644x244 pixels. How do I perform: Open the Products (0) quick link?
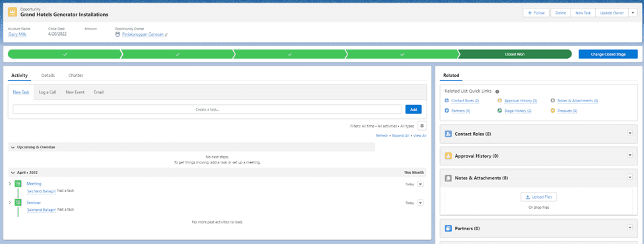click(x=567, y=111)
